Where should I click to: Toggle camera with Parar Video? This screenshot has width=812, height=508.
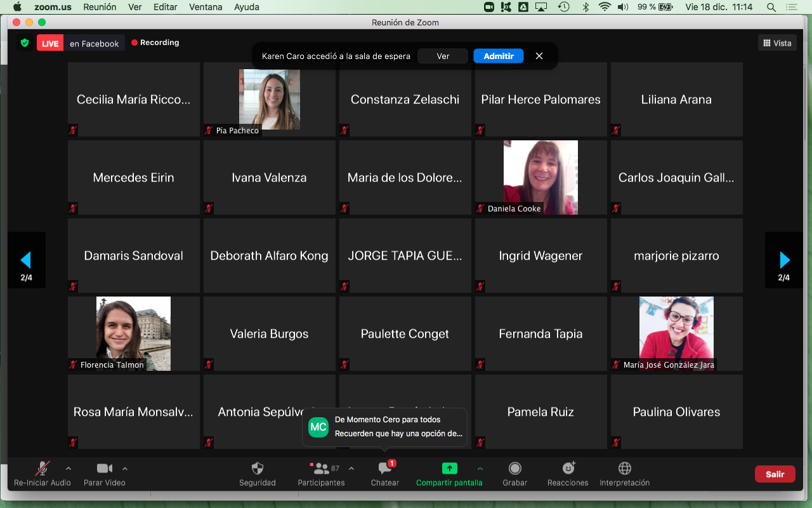pyautogui.click(x=104, y=469)
